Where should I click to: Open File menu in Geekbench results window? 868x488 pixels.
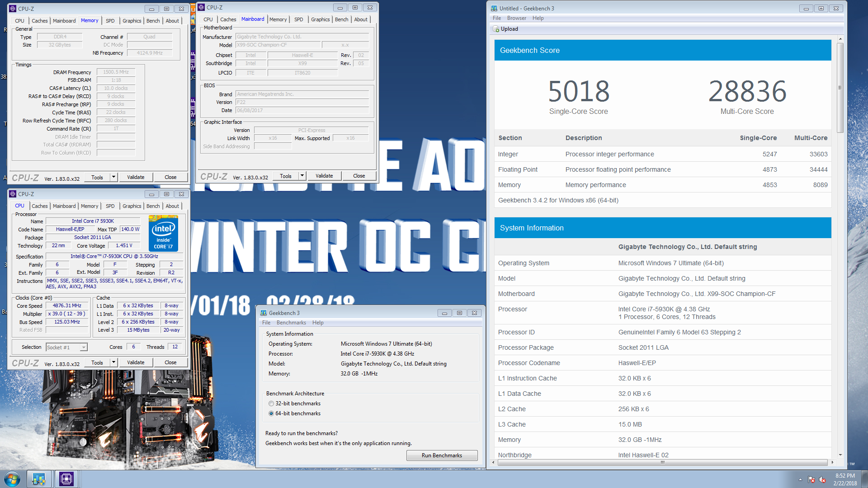point(497,18)
